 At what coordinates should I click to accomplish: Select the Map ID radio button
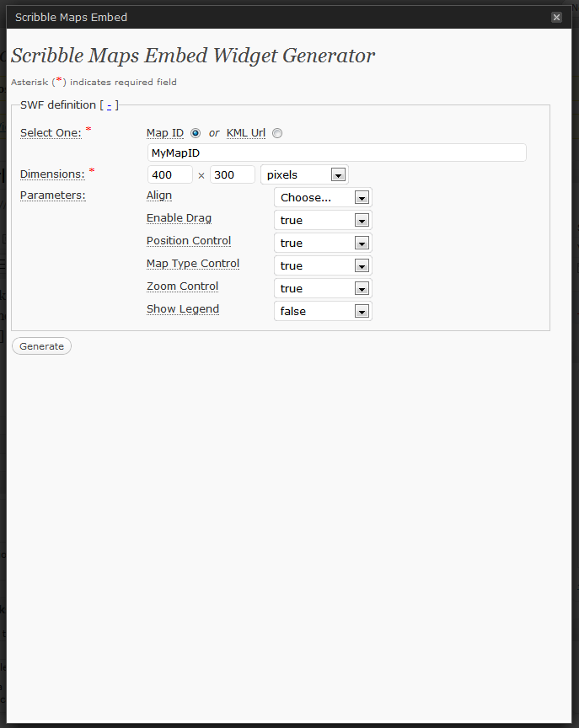click(196, 133)
